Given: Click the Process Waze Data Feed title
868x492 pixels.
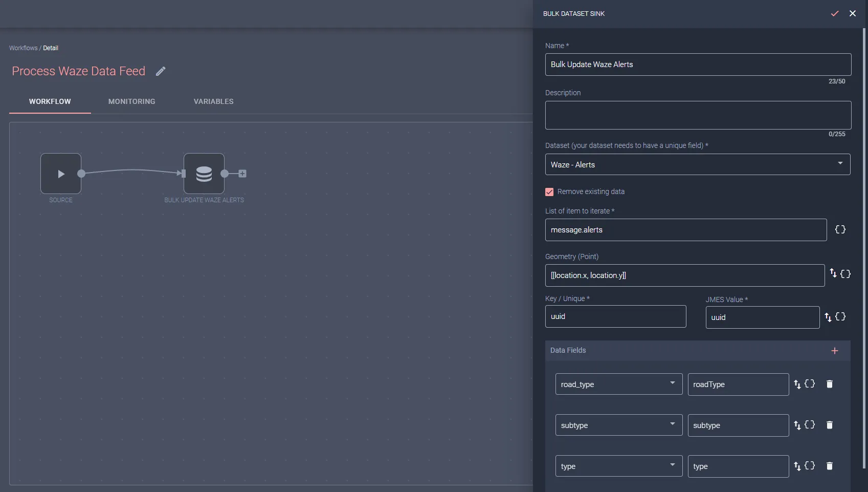Looking at the screenshot, I should 79,71.
